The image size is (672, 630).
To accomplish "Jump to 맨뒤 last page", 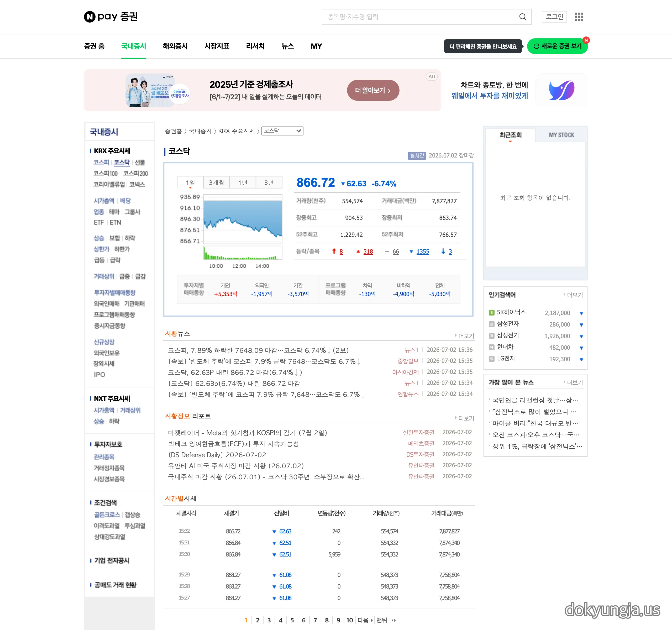I will [386, 620].
